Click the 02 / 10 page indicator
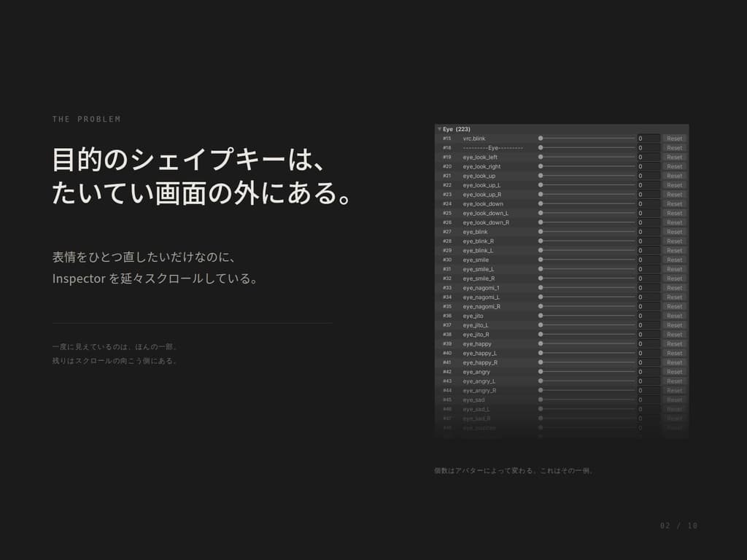This screenshot has height=560, width=747. tap(679, 526)
